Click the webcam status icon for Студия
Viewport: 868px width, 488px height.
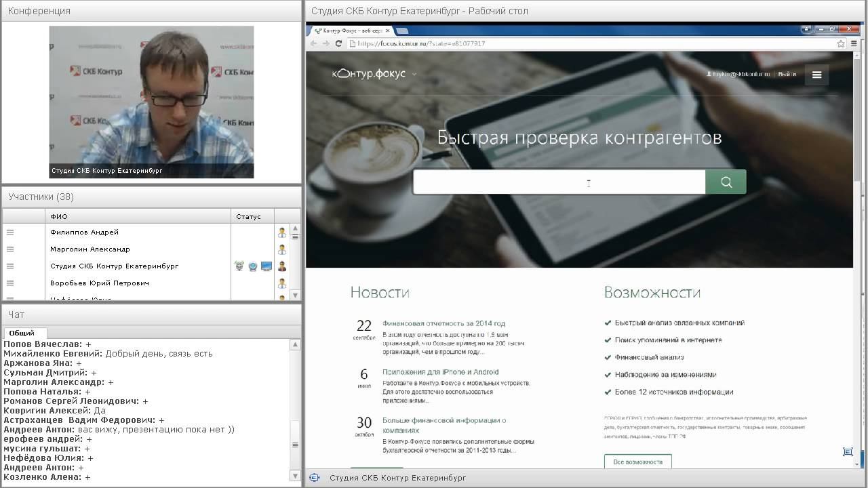(x=253, y=266)
